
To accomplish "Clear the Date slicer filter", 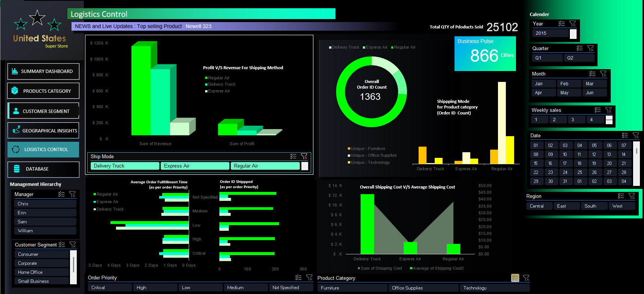I will tap(636, 135).
